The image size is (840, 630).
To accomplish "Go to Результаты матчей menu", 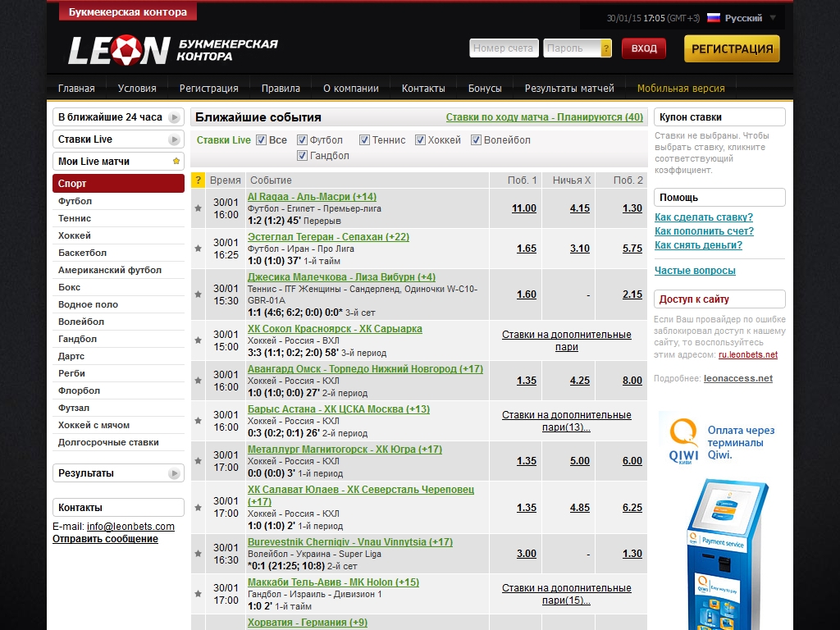I will point(569,89).
